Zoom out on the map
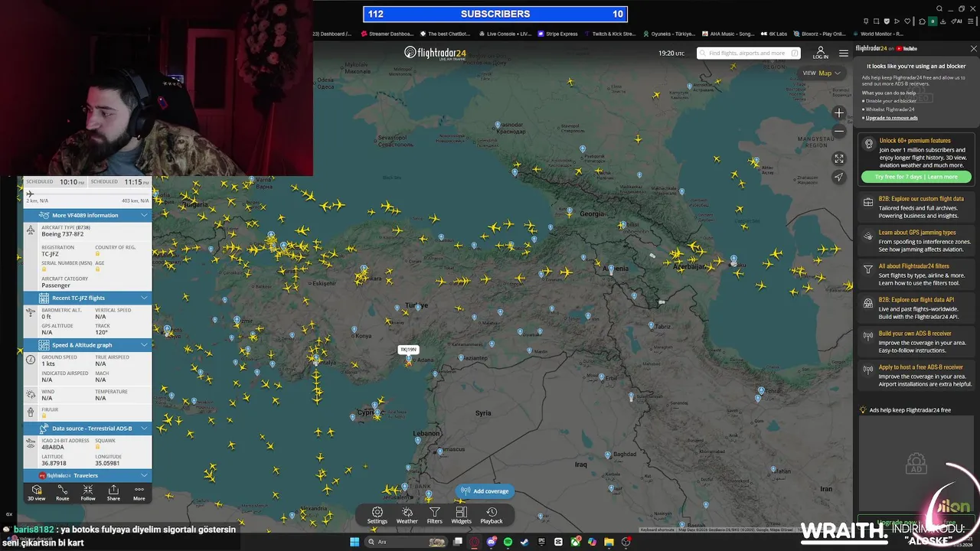 tap(838, 132)
